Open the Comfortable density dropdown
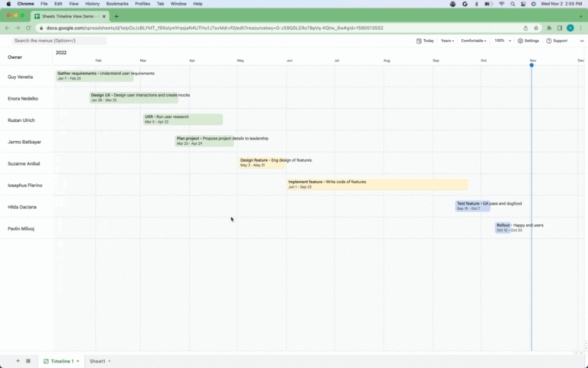The image size is (588, 368). pyautogui.click(x=473, y=41)
